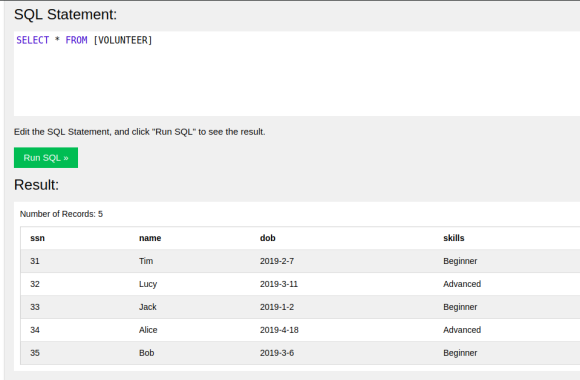Run the SQL statement with Run SQL button
580x380 pixels.
click(x=46, y=158)
